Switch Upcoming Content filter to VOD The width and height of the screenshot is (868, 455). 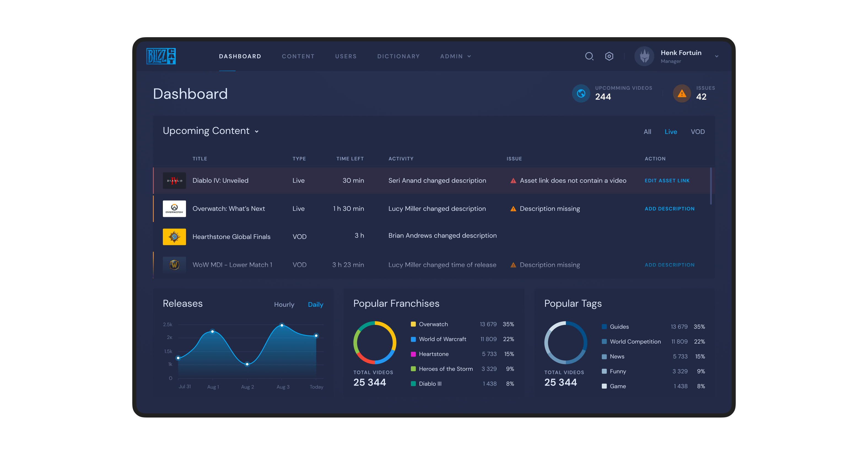click(697, 131)
